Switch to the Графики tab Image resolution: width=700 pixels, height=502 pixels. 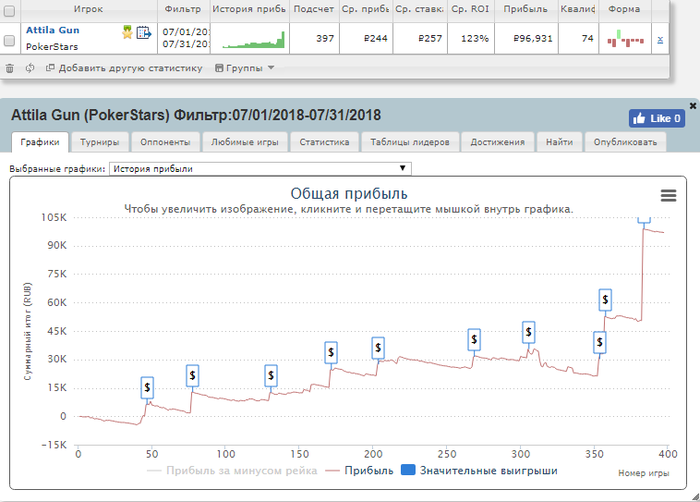pos(40,142)
